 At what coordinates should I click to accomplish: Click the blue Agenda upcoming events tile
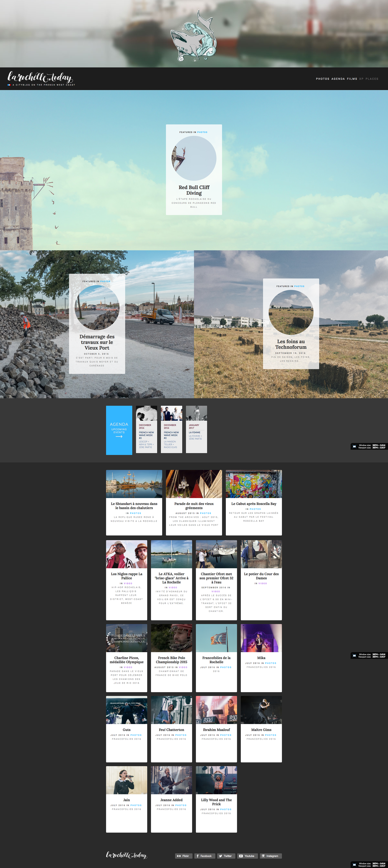point(119,430)
